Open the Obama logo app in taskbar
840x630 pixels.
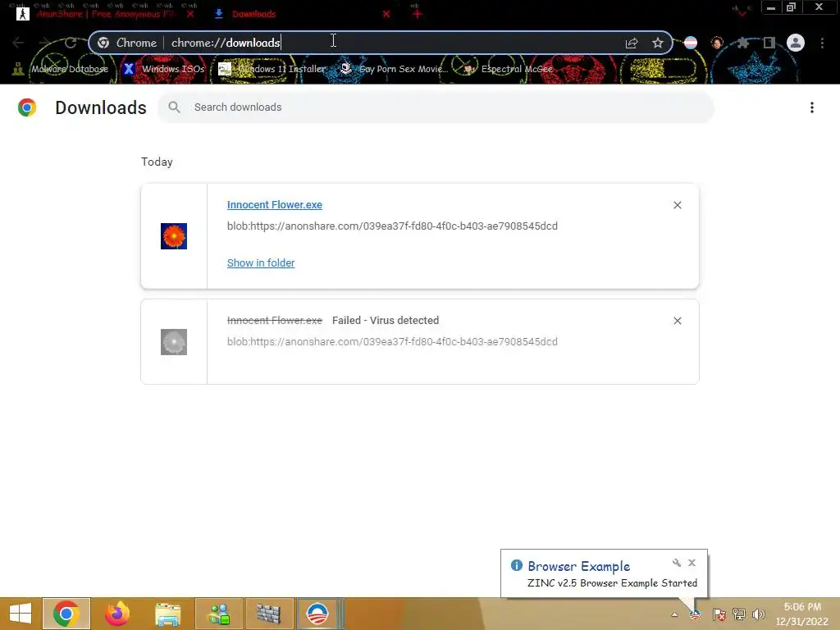coord(317,614)
